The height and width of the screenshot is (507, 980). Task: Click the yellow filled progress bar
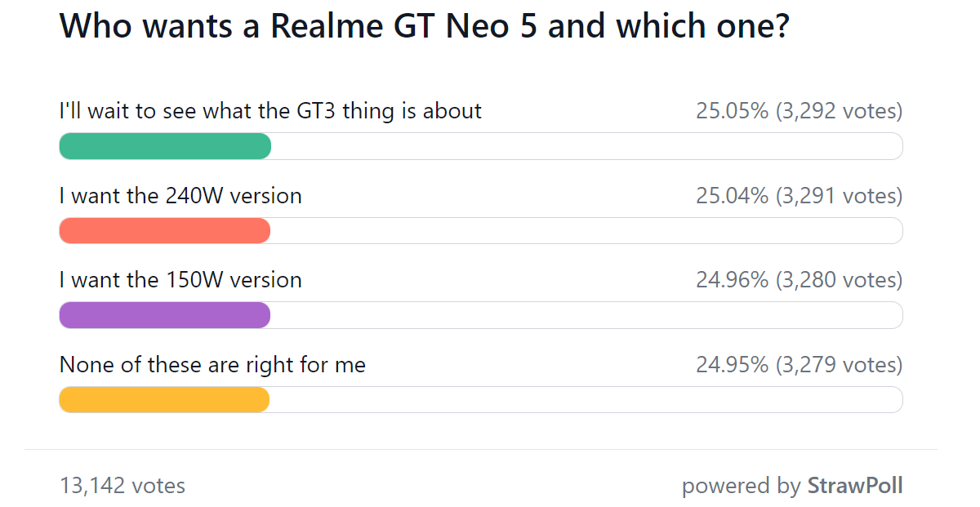(165, 399)
